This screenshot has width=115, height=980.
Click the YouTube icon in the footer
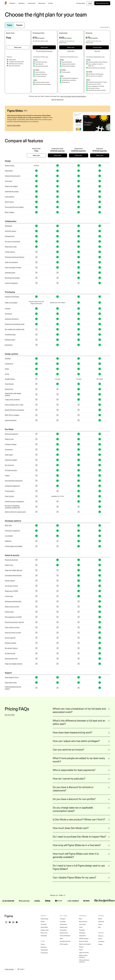pyautogui.click(x=9, y=922)
